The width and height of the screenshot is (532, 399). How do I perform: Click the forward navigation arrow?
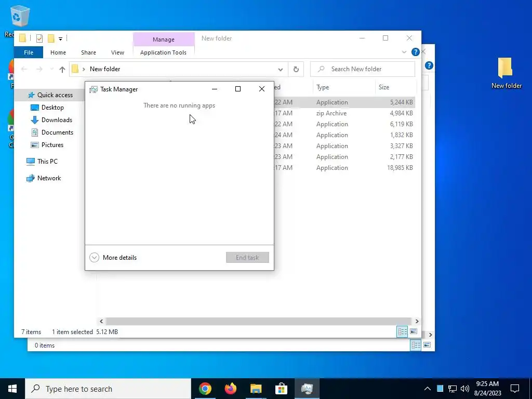click(39, 69)
